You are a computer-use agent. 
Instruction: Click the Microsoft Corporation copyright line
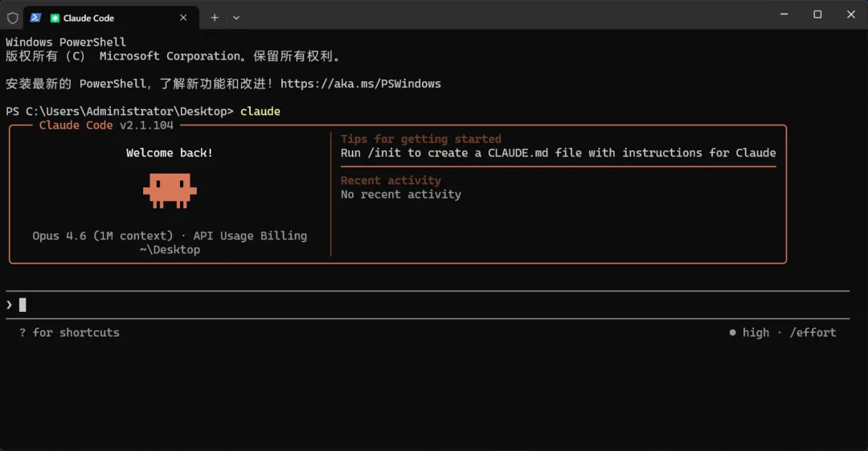(174, 56)
